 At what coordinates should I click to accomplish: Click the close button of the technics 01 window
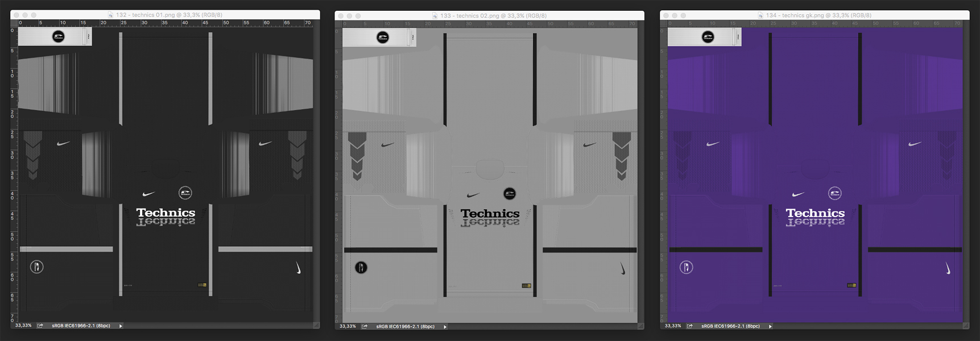[15, 15]
